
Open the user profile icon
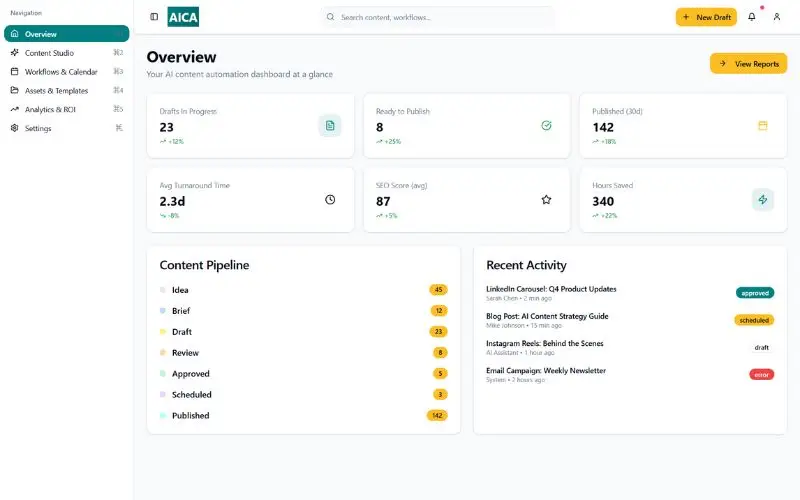[777, 17]
